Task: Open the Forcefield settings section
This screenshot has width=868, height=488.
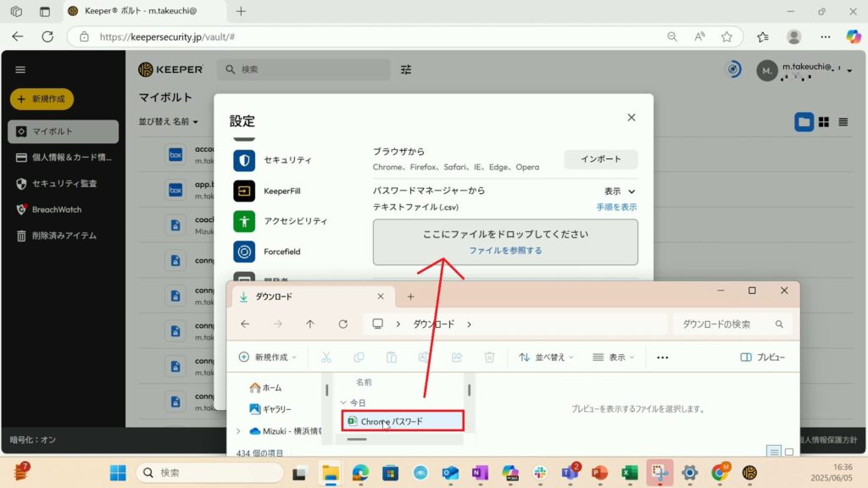Action: pos(267,252)
